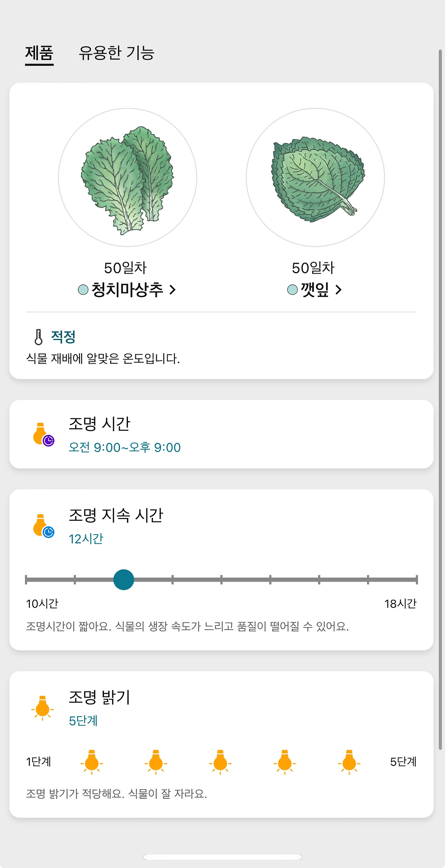The image size is (445, 868).
Task: Tap the 청치마상추 lettuce image
Action: pyautogui.click(x=128, y=177)
